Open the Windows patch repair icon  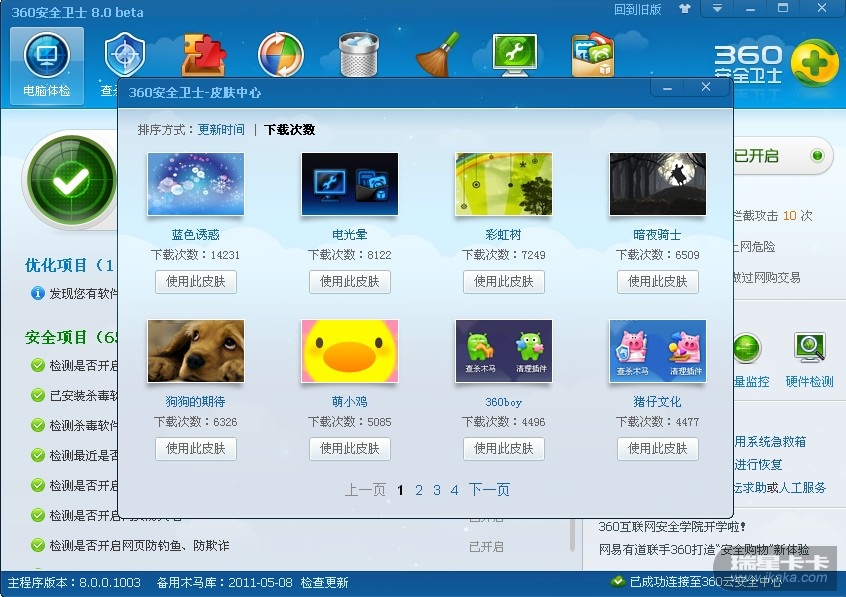click(x=281, y=55)
